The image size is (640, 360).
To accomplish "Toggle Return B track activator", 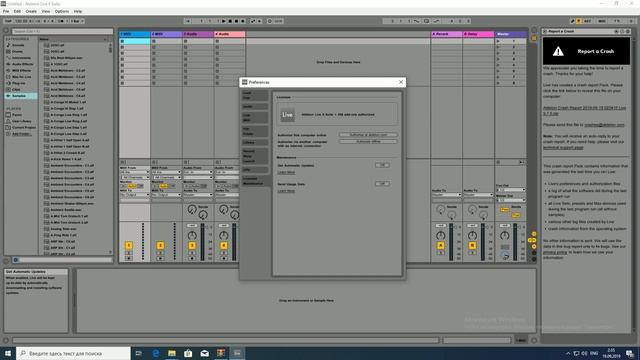I will 472,245.
